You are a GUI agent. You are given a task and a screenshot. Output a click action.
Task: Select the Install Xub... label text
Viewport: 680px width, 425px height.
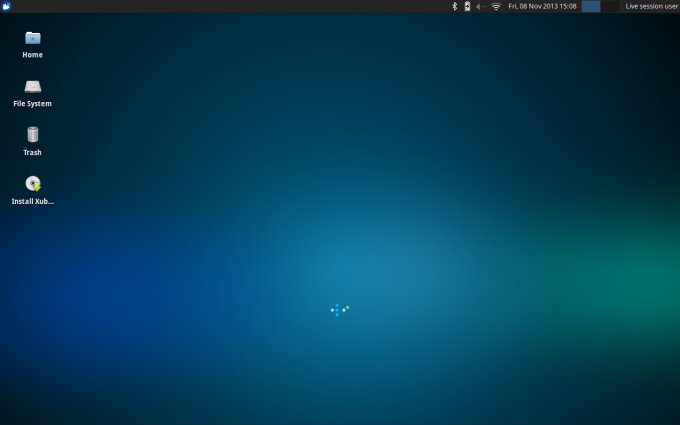click(x=33, y=201)
